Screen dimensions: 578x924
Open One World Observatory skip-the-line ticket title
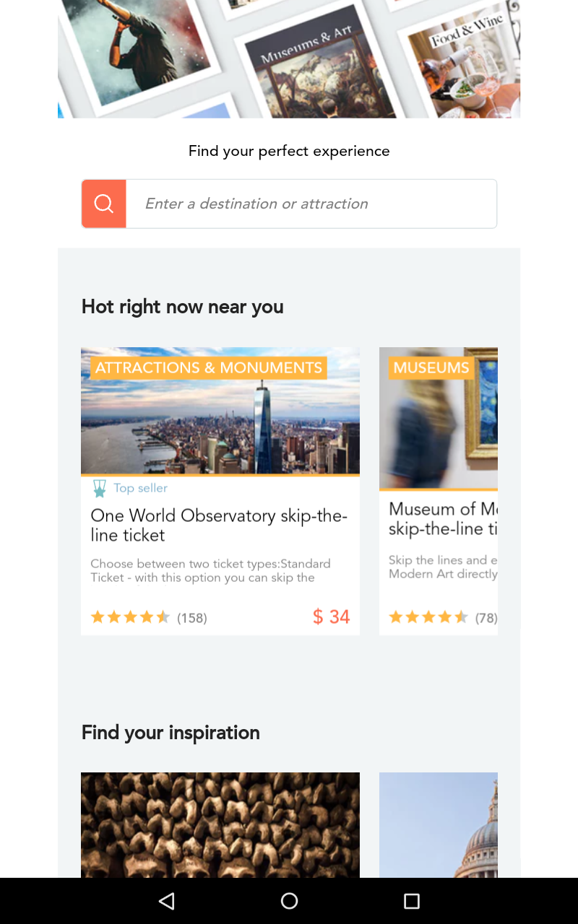219,525
